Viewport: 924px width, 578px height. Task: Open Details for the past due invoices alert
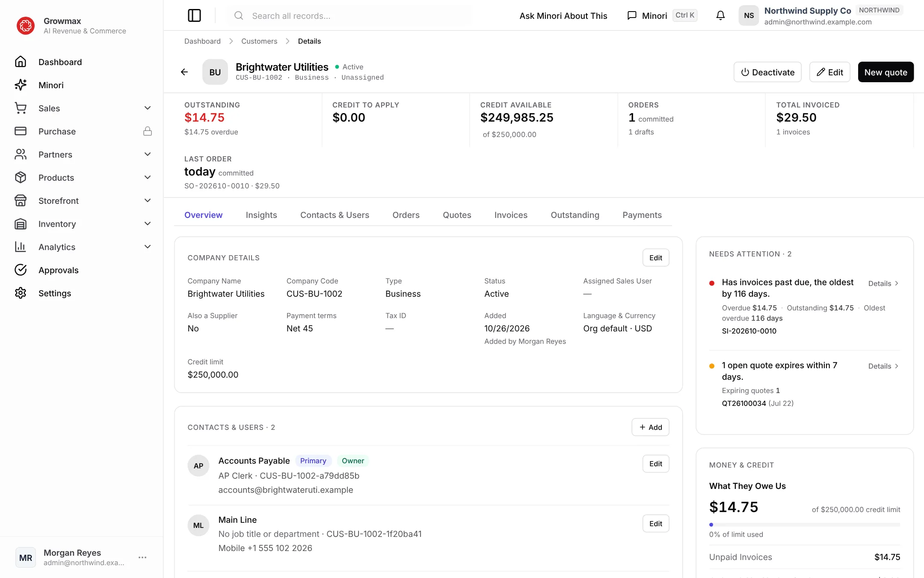coord(883,283)
